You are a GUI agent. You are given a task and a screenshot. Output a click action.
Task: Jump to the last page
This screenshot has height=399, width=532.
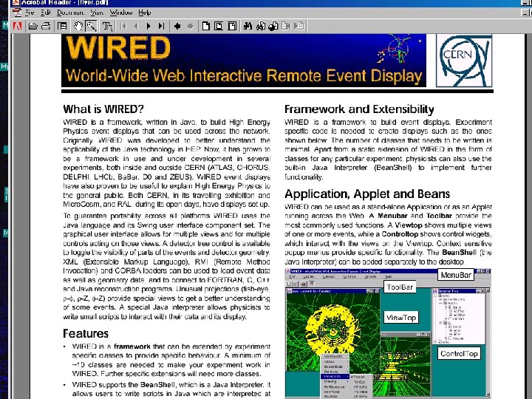click(161, 26)
